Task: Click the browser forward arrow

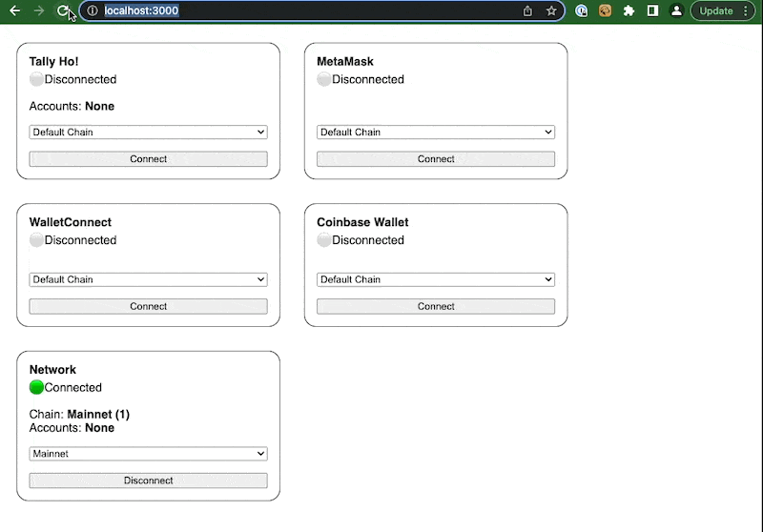Action: [39, 10]
